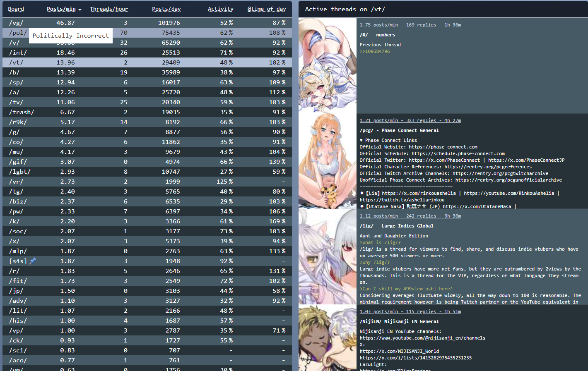588x371 pixels.
Task: Open the /g/ board stats
Action: 147,132
